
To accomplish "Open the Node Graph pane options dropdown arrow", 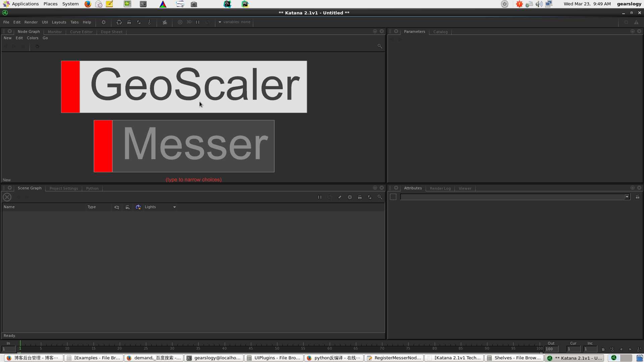I will (x=10, y=31).
